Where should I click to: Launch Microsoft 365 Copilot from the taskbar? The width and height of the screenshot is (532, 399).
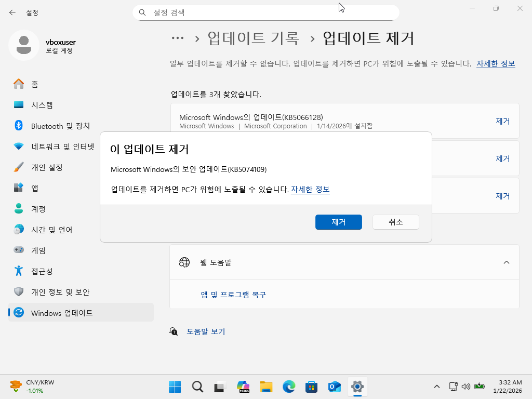pos(243,387)
